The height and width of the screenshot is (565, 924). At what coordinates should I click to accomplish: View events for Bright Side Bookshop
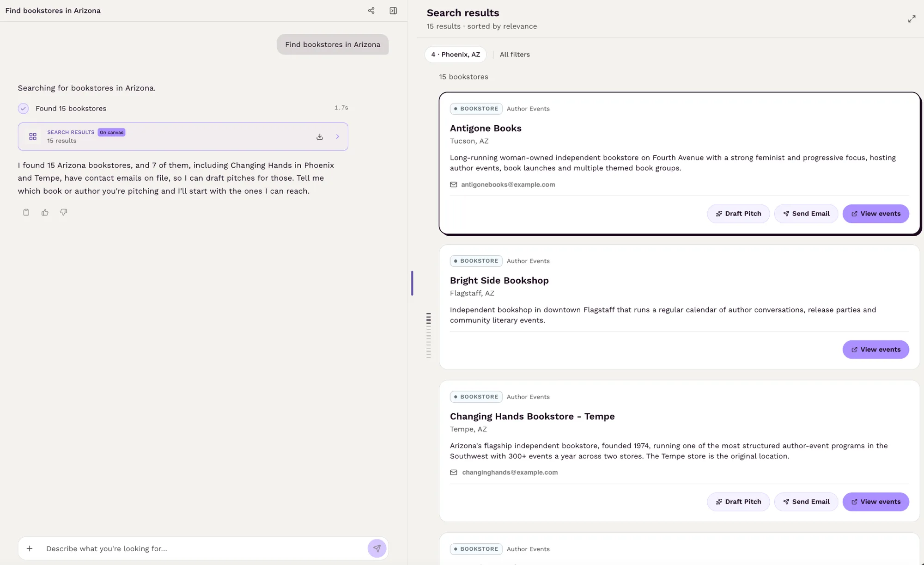(x=875, y=350)
